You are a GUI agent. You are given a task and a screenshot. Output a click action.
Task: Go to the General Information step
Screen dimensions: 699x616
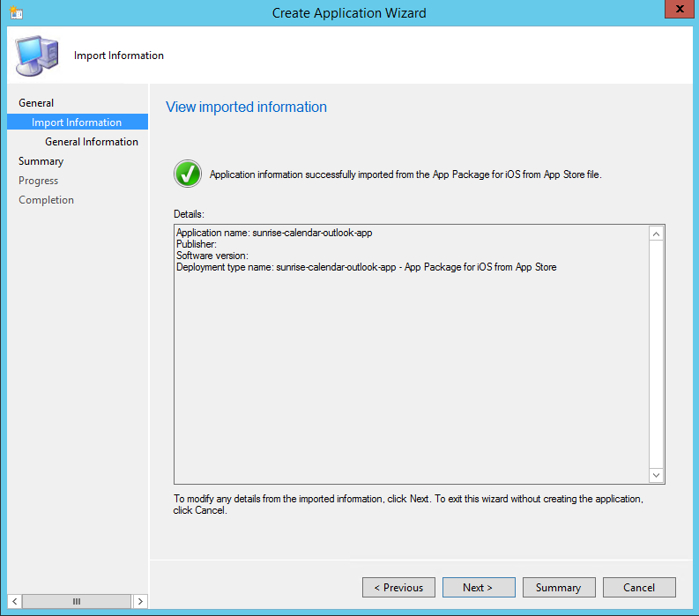click(x=92, y=142)
